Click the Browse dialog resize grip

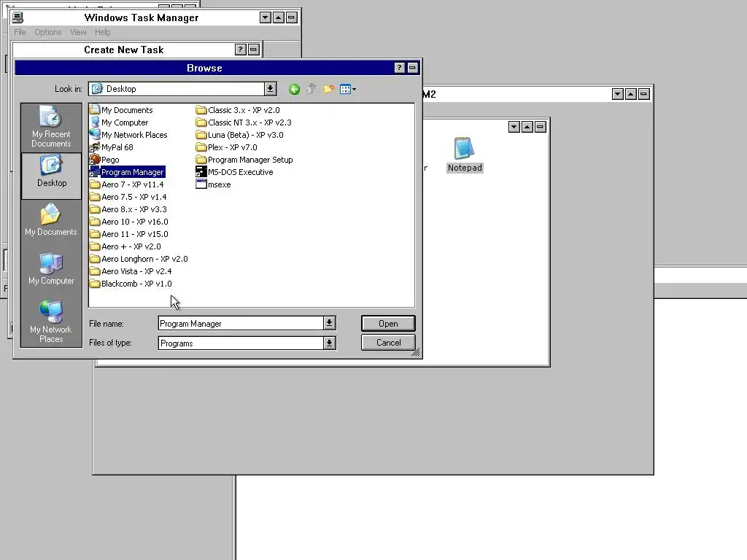(416, 352)
